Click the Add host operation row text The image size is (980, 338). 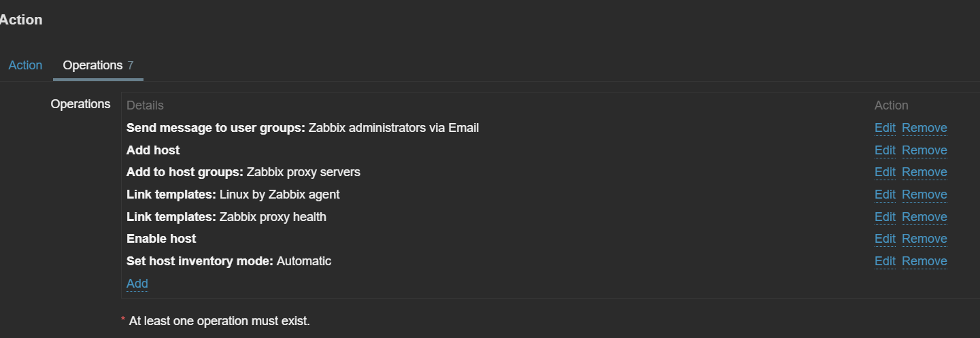153,150
